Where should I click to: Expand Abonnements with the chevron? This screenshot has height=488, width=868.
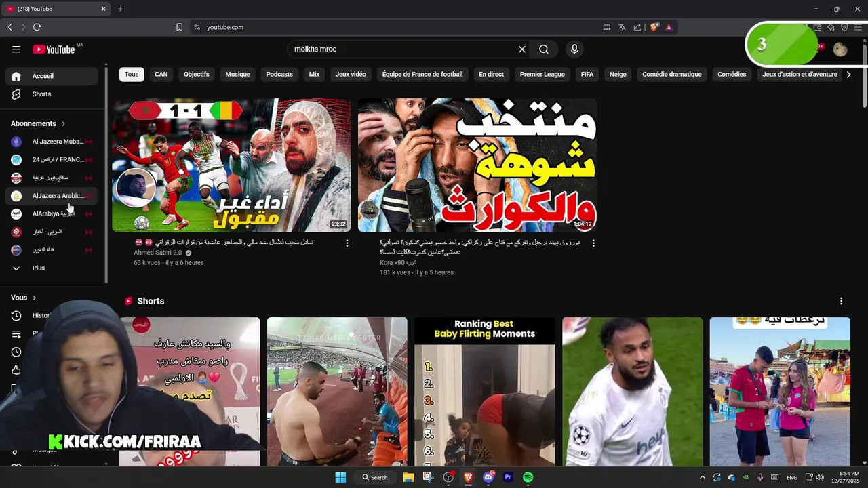(x=63, y=124)
